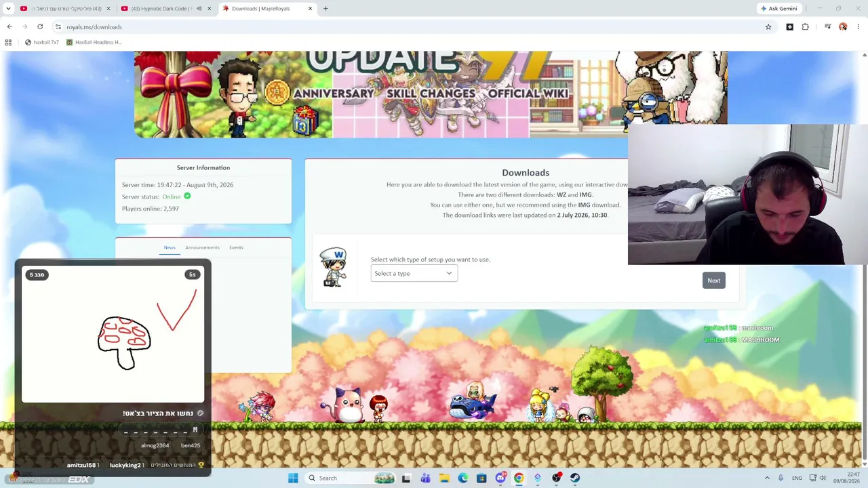
Task: Bookmark this page with the star icon
Action: pos(768,27)
